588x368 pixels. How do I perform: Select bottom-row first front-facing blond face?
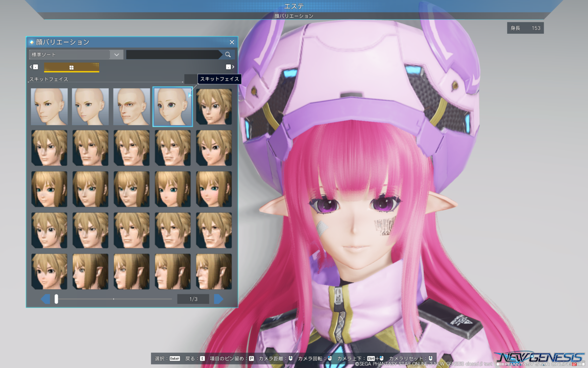49,271
